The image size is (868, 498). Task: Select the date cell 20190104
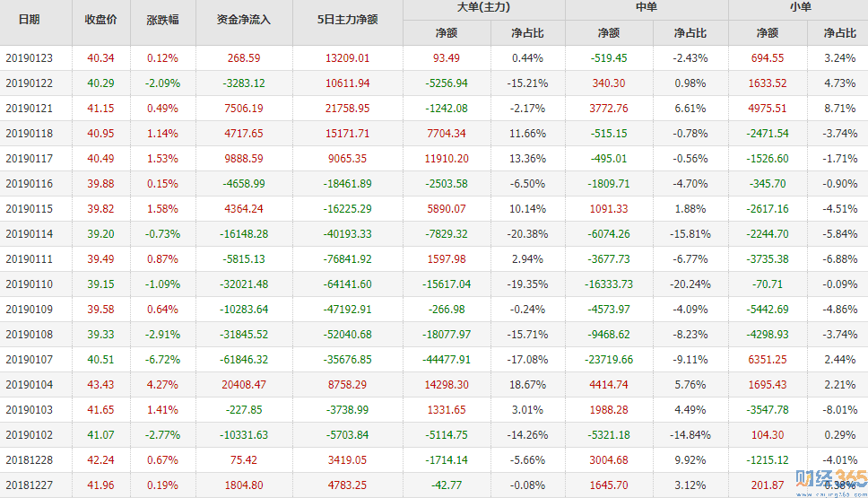coord(30,384)
